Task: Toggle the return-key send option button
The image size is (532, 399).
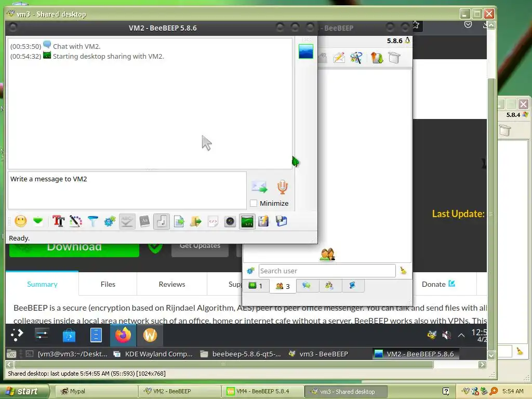Action: coord(162,221)
